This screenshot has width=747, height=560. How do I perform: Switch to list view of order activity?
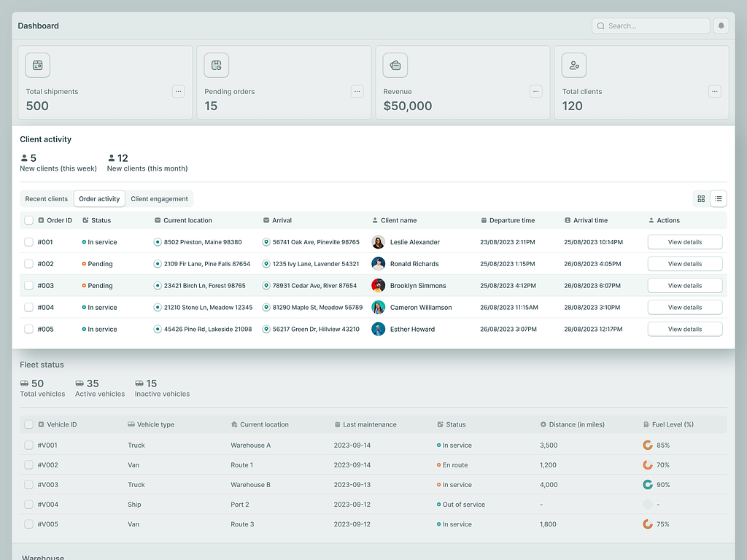click(x=719, y=198)
